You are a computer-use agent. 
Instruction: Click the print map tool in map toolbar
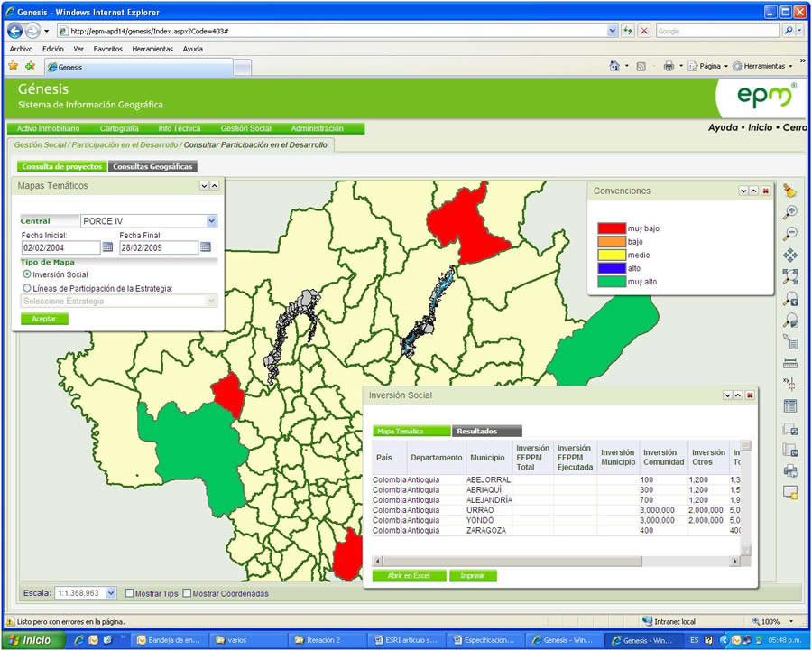[x=790, y=470]
